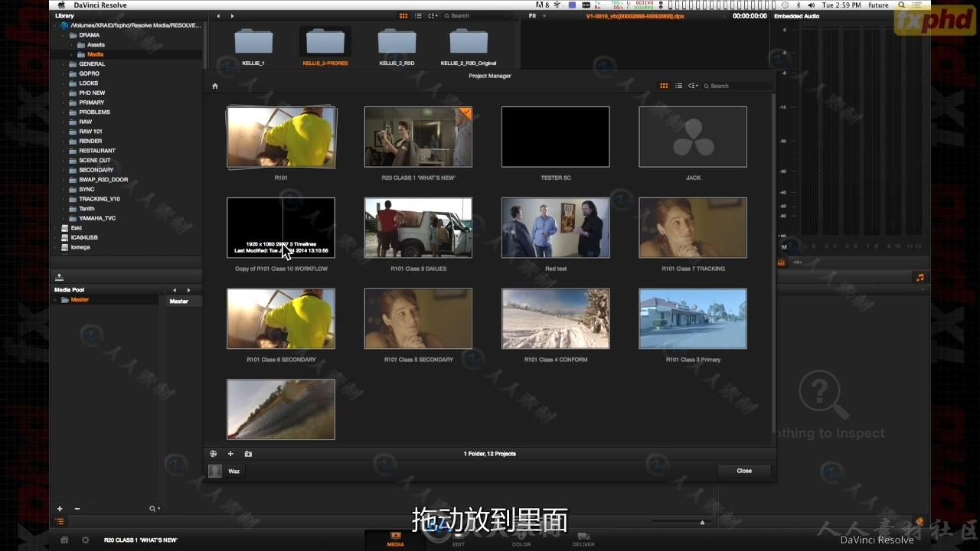This screenshot has height=551, width=980.
Task: Navigate forward in the media browser
Action: tap(233, 15)
